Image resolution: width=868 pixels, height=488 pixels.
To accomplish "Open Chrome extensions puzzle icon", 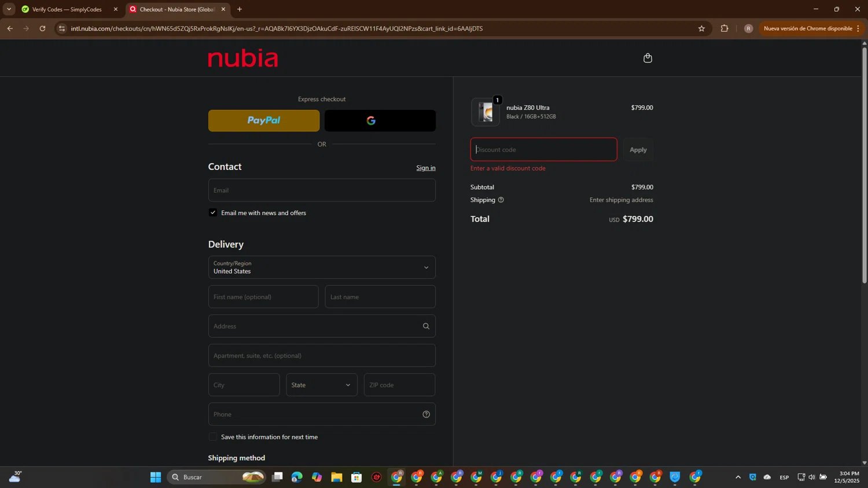I will (724, 28).
